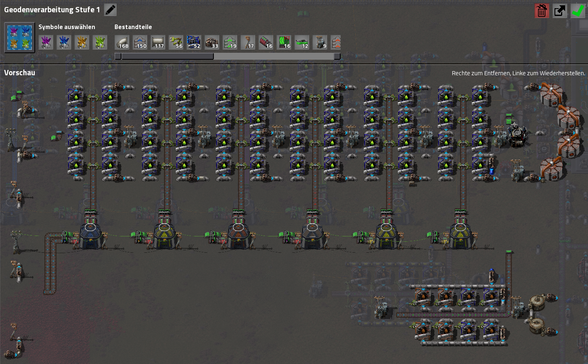Click the 'Bestandteile' label
The image size is (588, 364).
coord(133,27)
